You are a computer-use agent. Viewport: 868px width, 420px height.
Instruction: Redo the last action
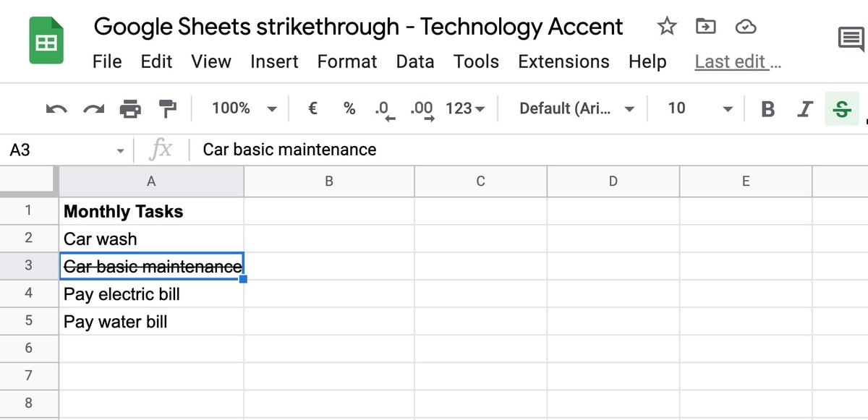[x=93, y=109]
